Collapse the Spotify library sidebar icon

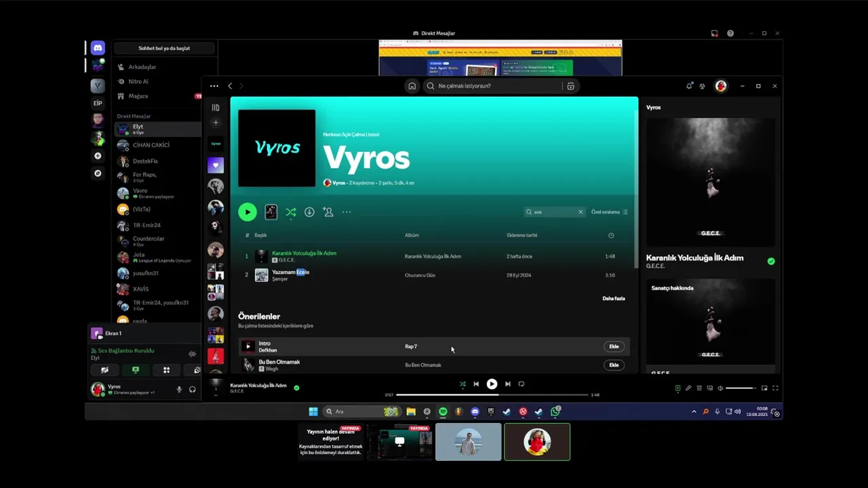point(216,107)
